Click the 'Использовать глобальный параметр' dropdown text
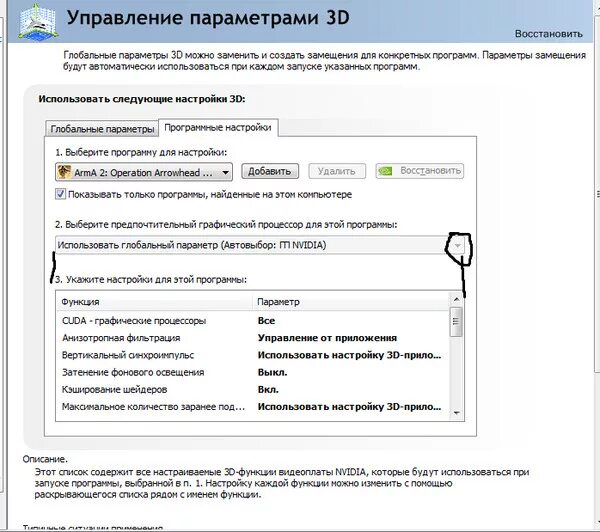Viewport: 600px width, 532px height. click(x=192, y=245)
